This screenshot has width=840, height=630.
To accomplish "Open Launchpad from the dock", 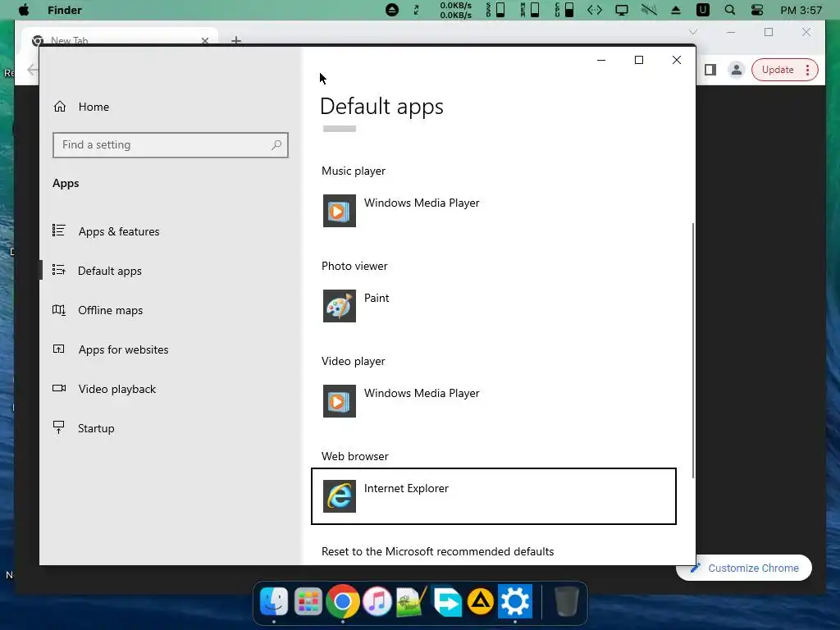I will tap(308, 601).
